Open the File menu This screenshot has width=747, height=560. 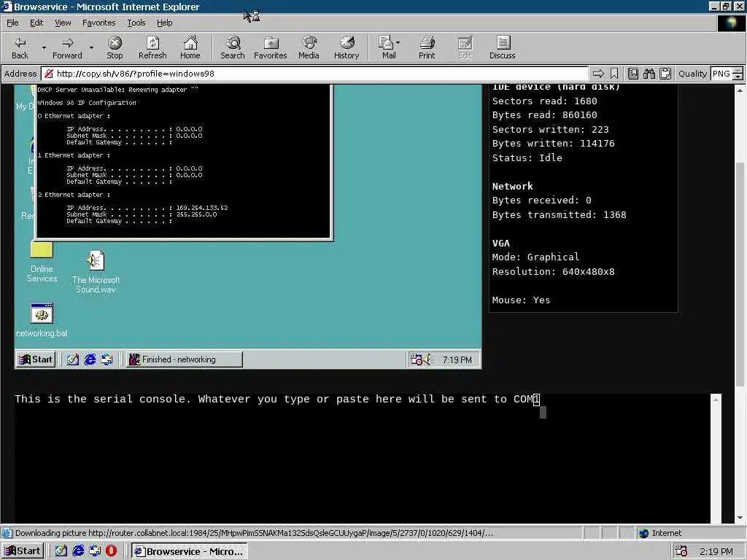pyautogui.click(x=12, y=23)
